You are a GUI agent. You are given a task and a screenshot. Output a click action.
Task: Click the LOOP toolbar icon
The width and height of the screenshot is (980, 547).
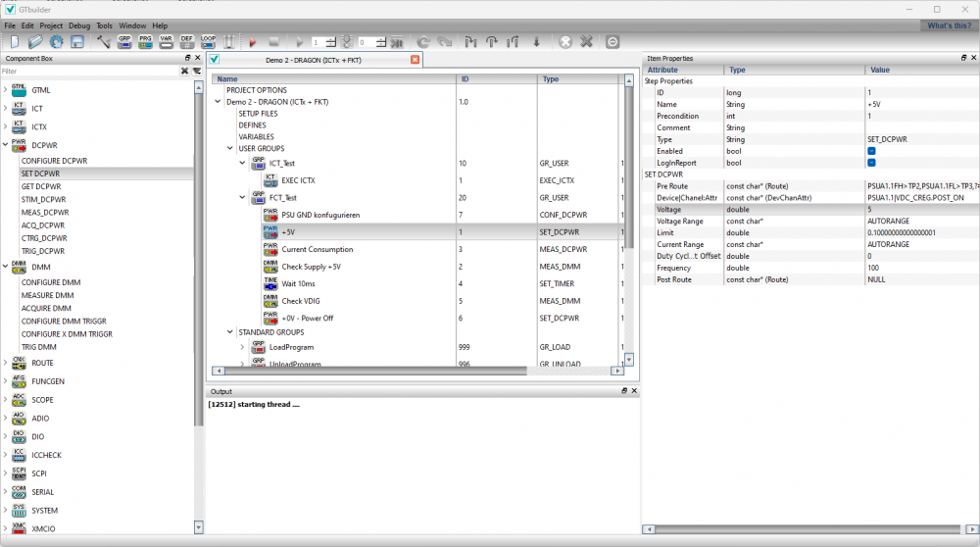point(208,41)
